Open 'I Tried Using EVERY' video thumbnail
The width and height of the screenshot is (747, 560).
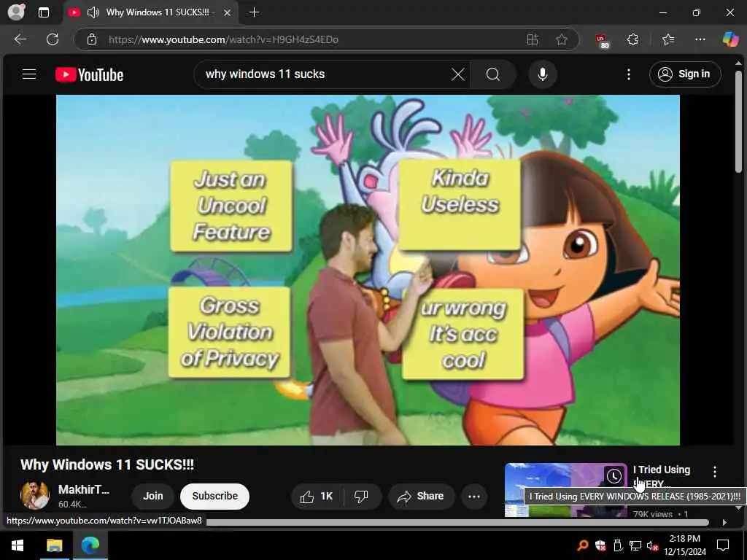(x=566, y=490)
